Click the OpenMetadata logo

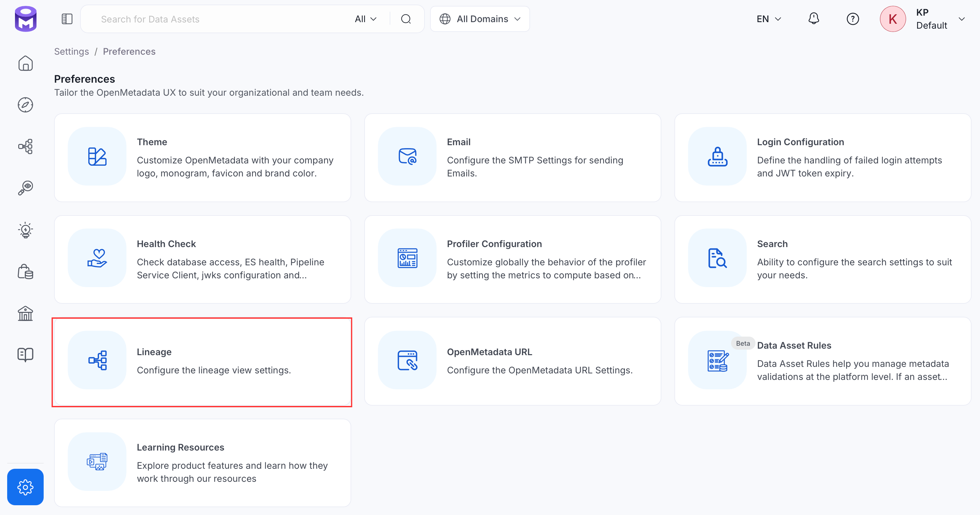pyautogui.click(x=25, y=19)
